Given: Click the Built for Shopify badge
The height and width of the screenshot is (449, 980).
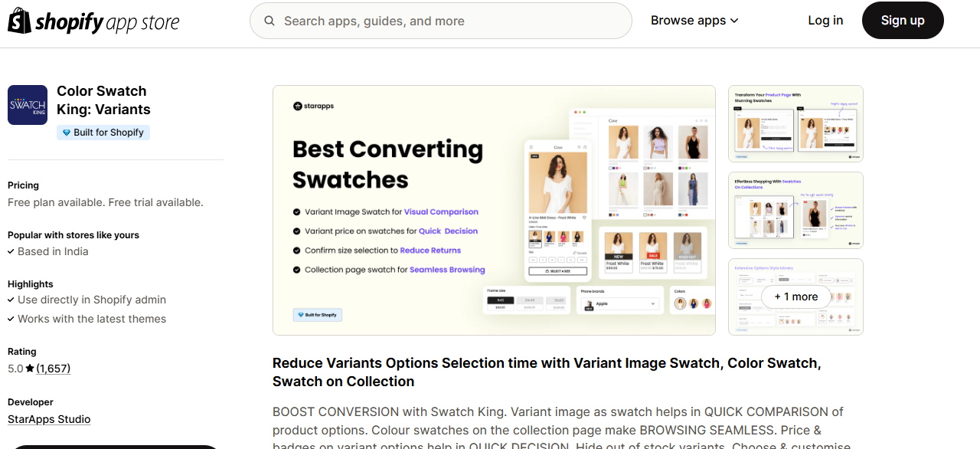Looking at the screenshot, I should 103,133.
